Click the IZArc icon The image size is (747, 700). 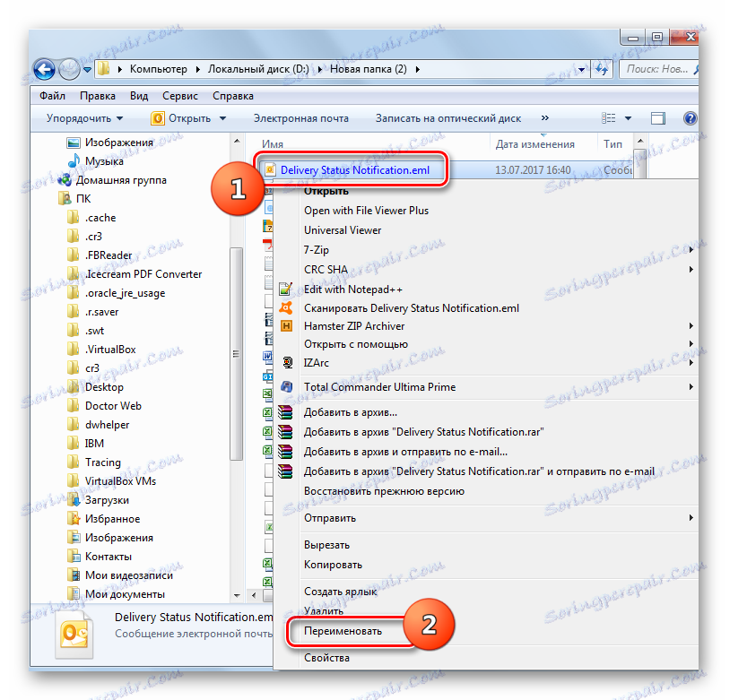(x=287, y=362)
